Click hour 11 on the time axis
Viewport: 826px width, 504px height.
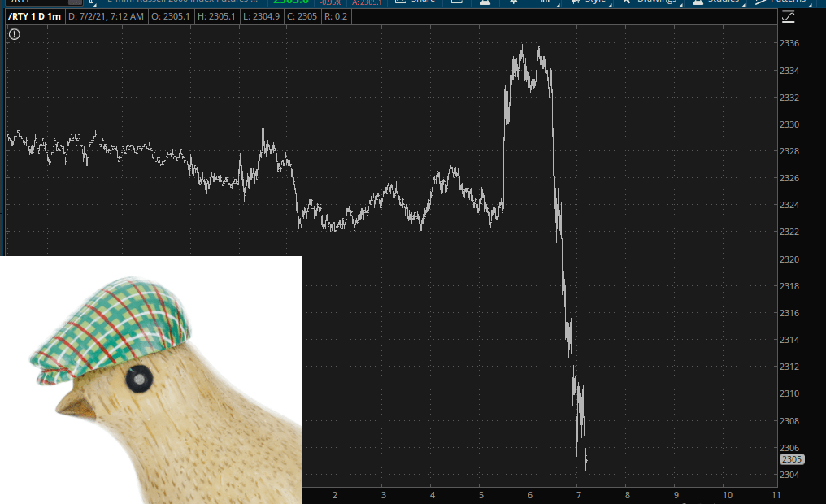pyautogui.click(x=775, y=494)
